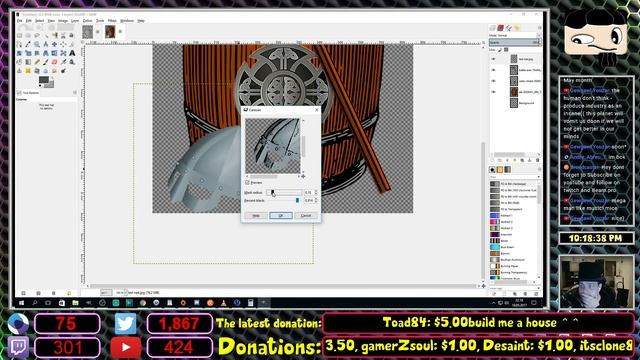640x360 pixels.
Task: Select the Paintbrush tool
Action: pyautogui.click(x=46, y=62)
